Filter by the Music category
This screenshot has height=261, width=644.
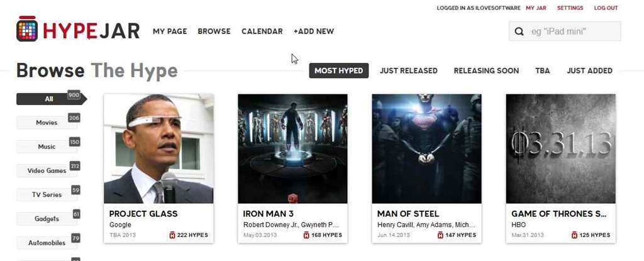point(47,147)
